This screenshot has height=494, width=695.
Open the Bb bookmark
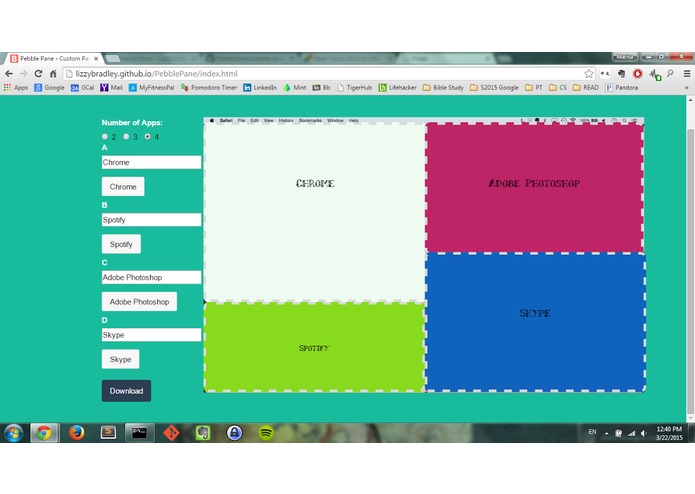(x=321, y=88)
